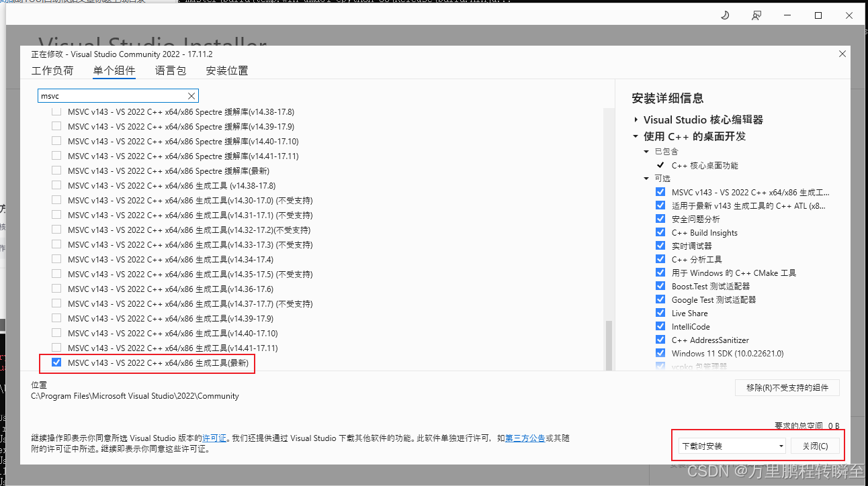Check MSVC v143 生成工具(v14.38-17.8) checkbox
Screen dimensions: 868x486
(x=56, y=185)
